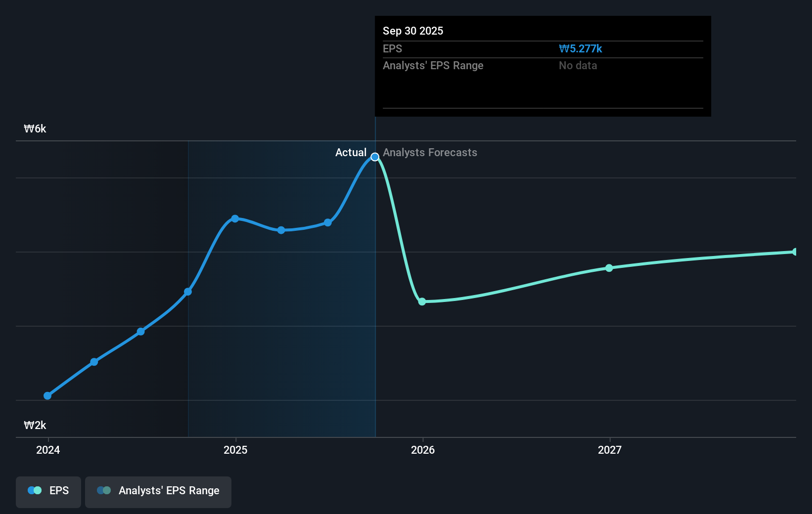The image size is (812, 514).
Task: Click the lowest forecast point after 2026
Action: pos(422,301)
